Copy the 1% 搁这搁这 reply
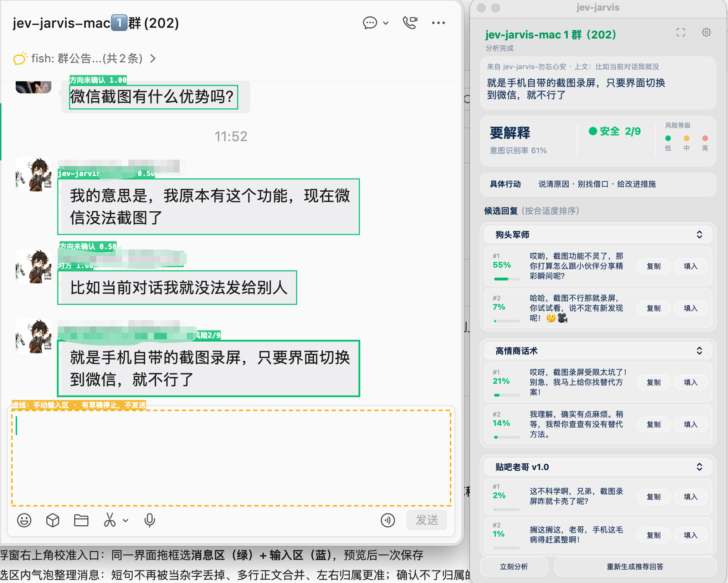The image size is (728, 583). pos(653,535)
